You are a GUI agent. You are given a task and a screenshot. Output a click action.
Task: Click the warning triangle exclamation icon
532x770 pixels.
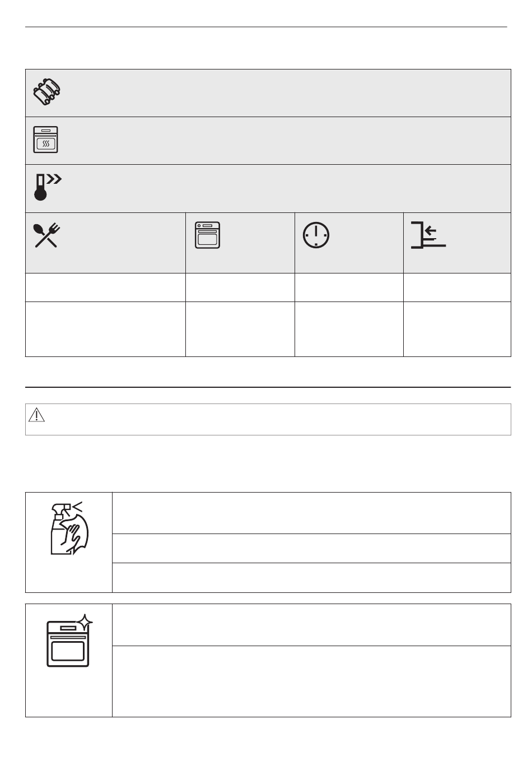click(36, 415)
